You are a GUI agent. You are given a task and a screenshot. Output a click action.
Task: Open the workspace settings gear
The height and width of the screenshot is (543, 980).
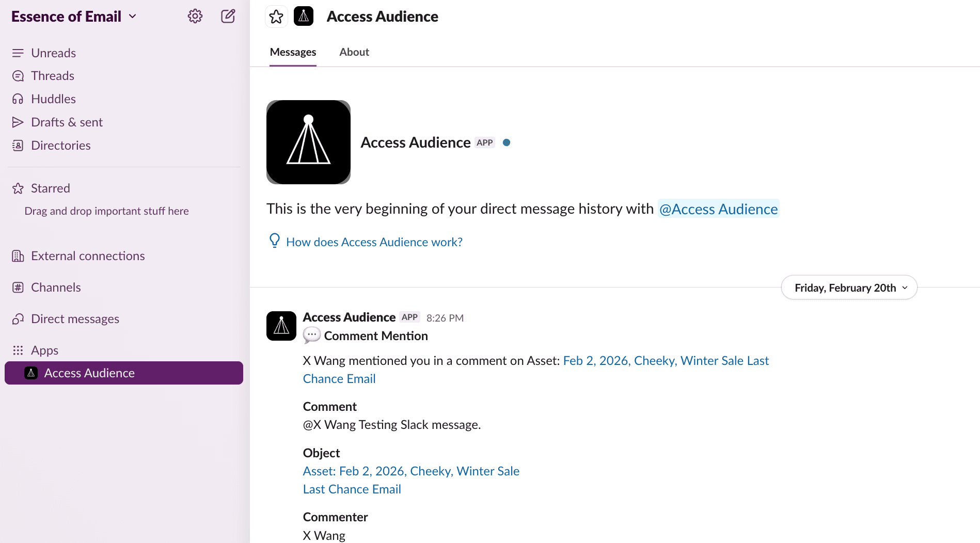(195, 16)
